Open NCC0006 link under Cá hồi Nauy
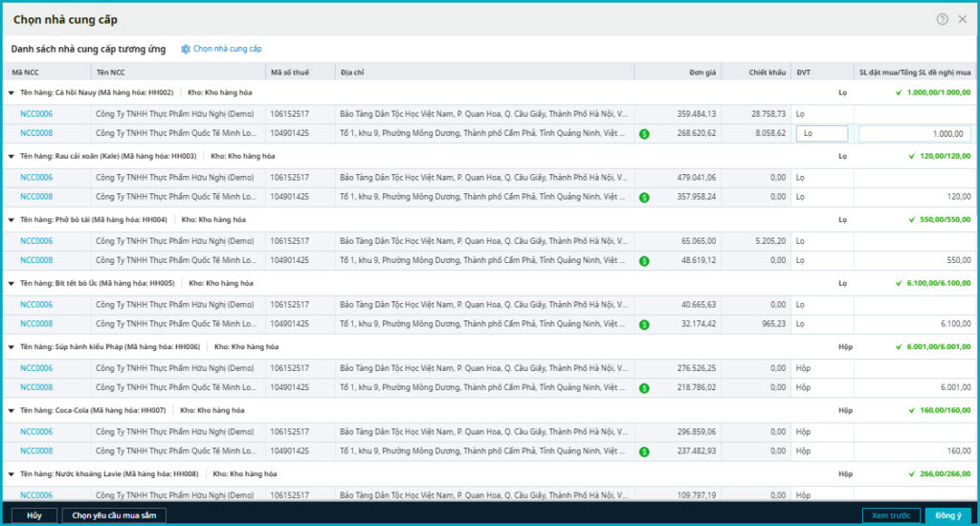980x526 pixels. (36, 114)
